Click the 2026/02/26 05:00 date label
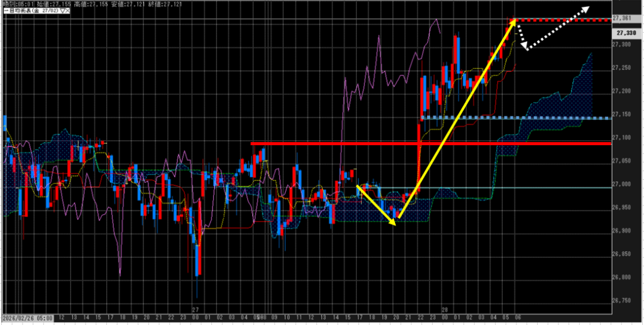The image size is (644, 325). 27,317
